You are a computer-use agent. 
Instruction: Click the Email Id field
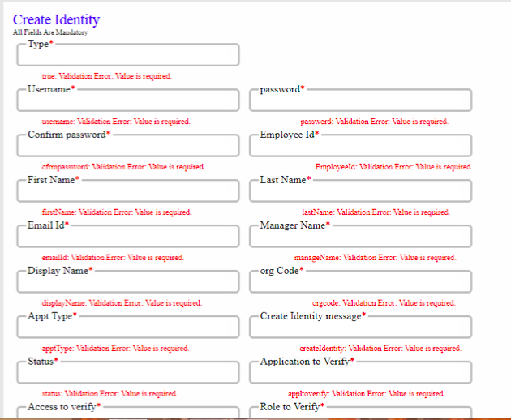(x=128, y=236)
